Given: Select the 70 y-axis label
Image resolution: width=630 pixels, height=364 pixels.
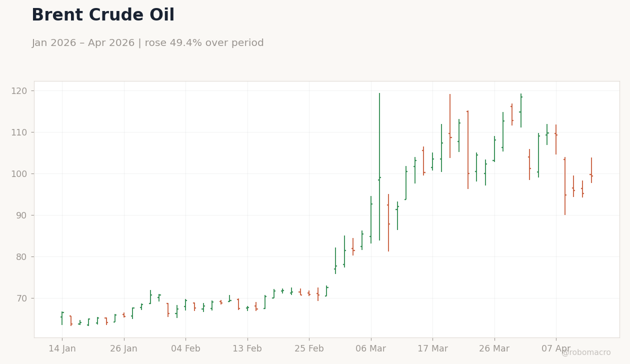Looking at the screenshot, I should [x=22, y=298].
